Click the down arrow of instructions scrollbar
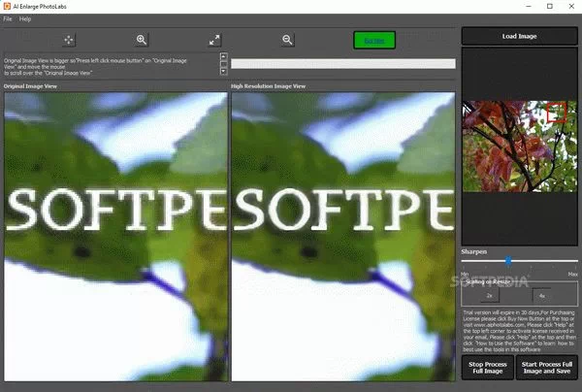Viewport: 582px width, 392px height. coord(223,71)
